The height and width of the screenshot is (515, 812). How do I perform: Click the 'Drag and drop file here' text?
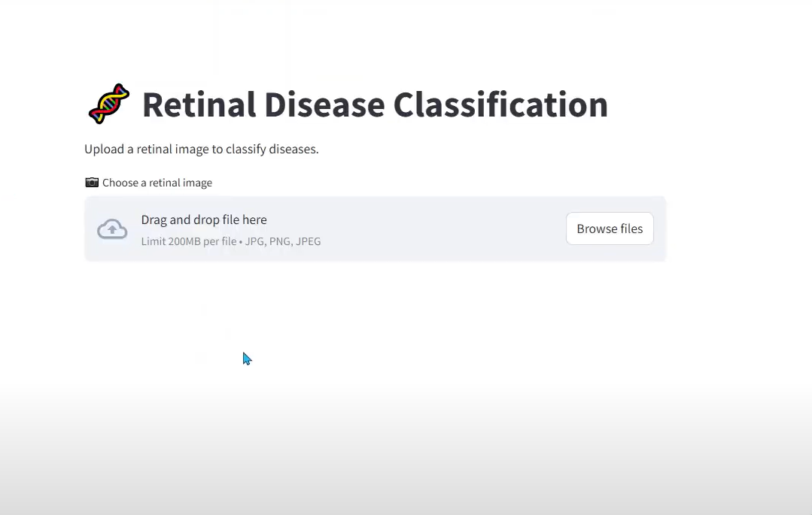pyautogui.click(x=204, y=220)
